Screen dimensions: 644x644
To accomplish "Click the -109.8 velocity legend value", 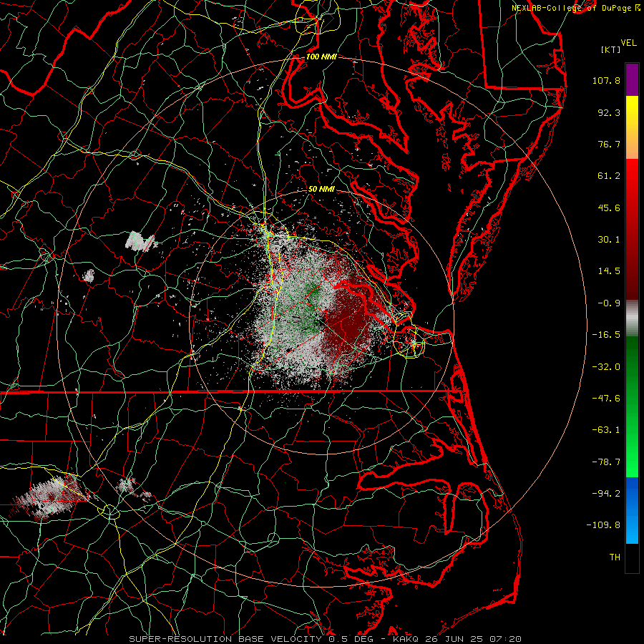I will pos(603,525).
